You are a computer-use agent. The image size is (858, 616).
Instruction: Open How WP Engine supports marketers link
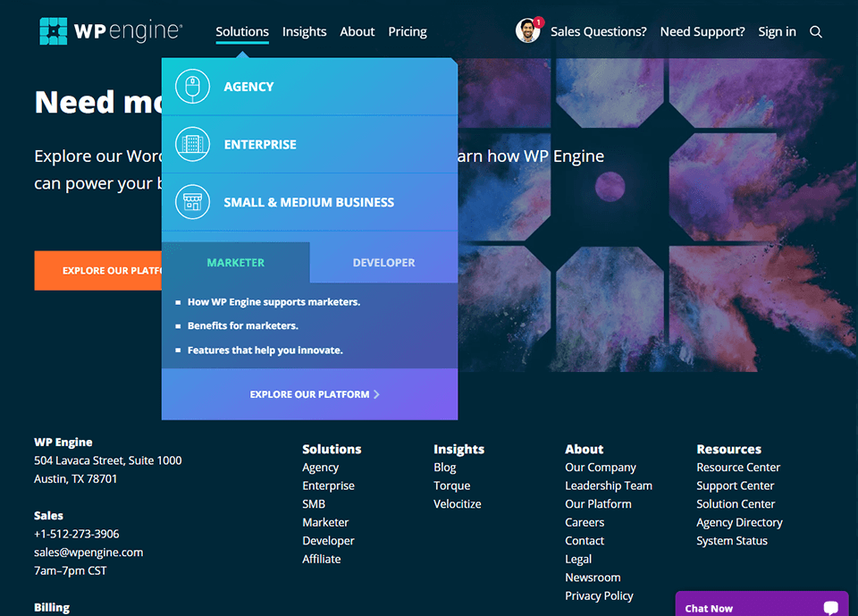[x=273, y=301]
